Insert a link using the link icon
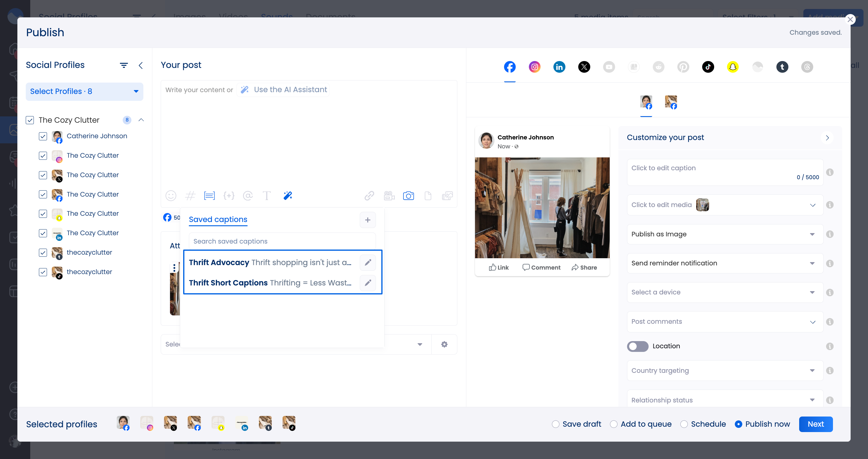This screenshot has height=459, width=868. click(369, 195)
